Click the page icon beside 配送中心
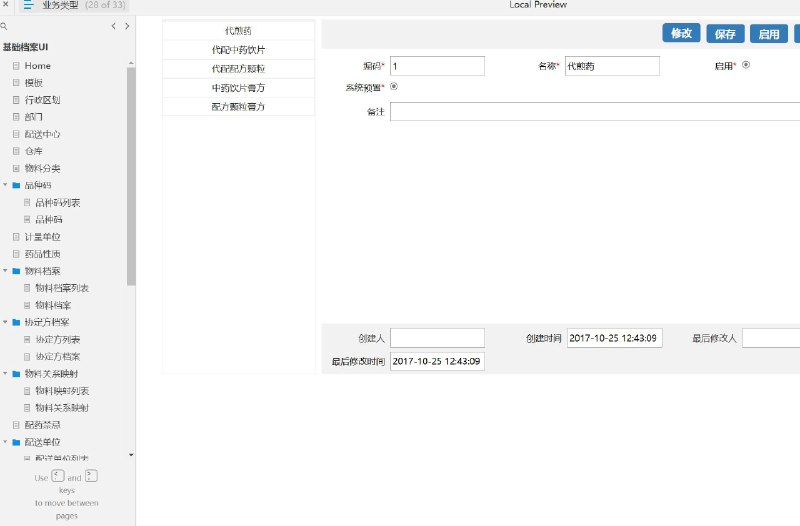 tap(16, 134)
